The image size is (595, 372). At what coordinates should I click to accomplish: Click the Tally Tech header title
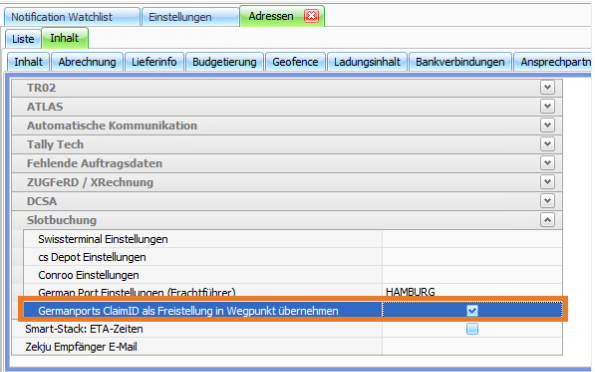click(x=55, y=145)
